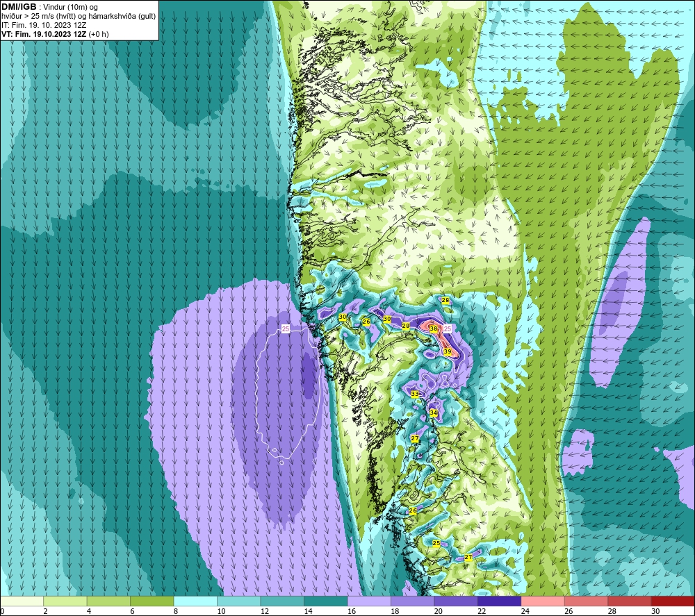Viewport: 695px width, 616px height.
Task: Select the 14–16 m/s dark teal legend swatch
Action: tap(326, 601)
